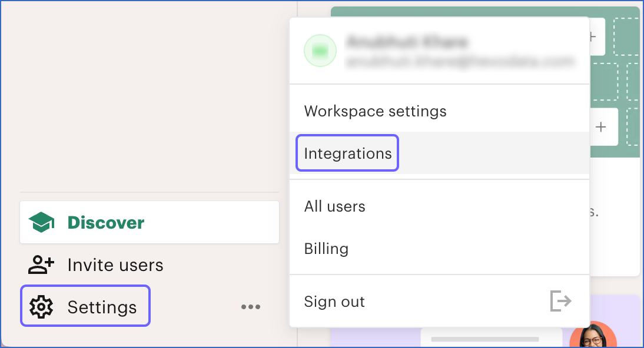
Task: Select Integrations in the account menu
Action: 347,153
